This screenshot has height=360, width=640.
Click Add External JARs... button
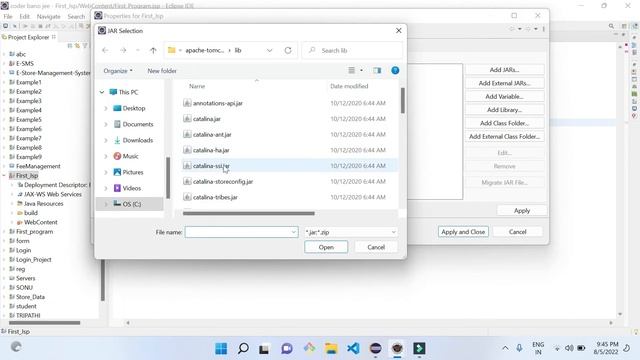504,83
